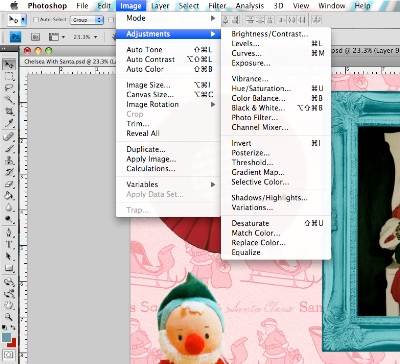
Task: Click the blue Ps application icon
Action: pos(15,37)
